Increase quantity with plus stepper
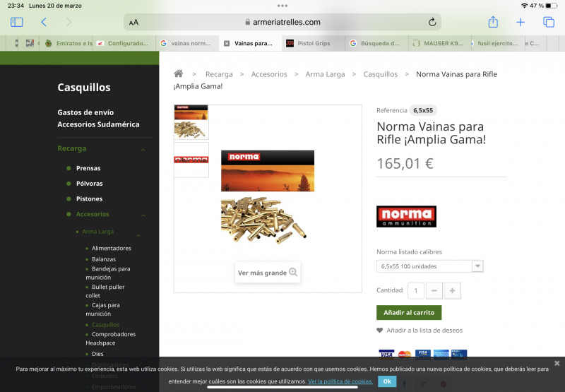 [x=452, y=290]
